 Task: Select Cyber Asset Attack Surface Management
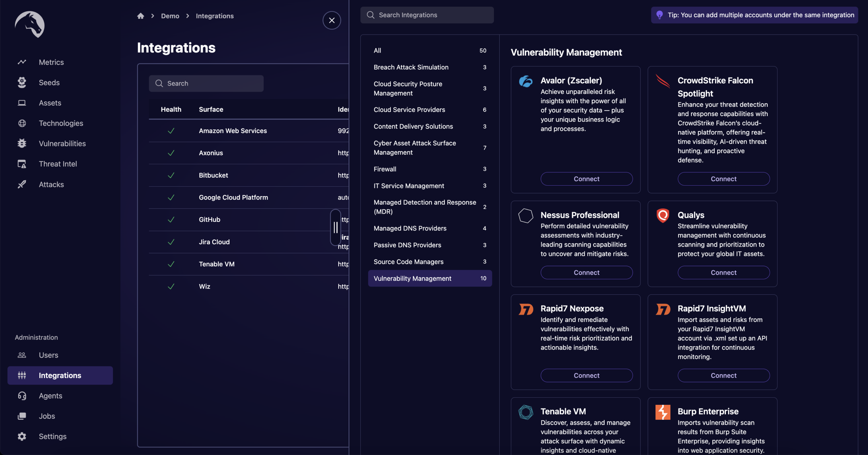430,148
